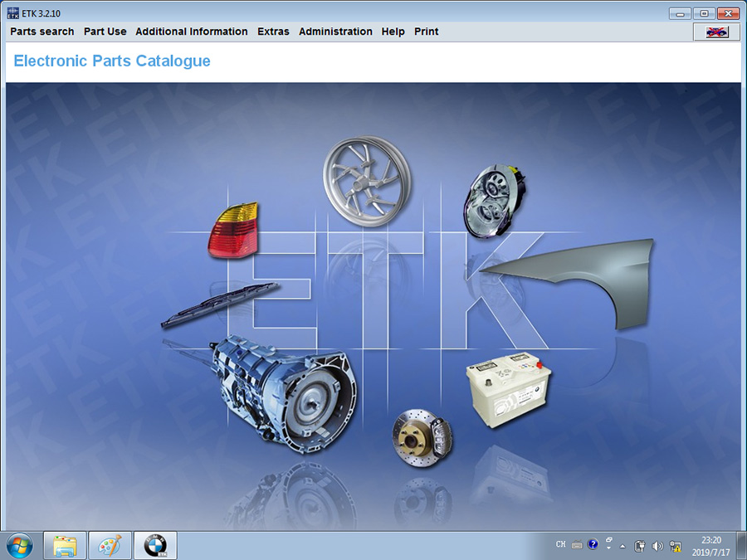Show hidden tray icons arrow

click(x=622, y=546)
